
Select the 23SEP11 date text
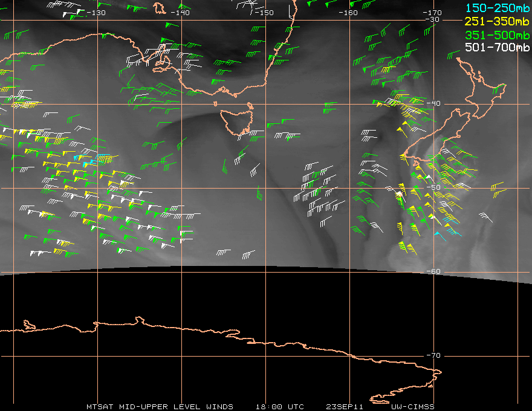(x=343, y=406)
